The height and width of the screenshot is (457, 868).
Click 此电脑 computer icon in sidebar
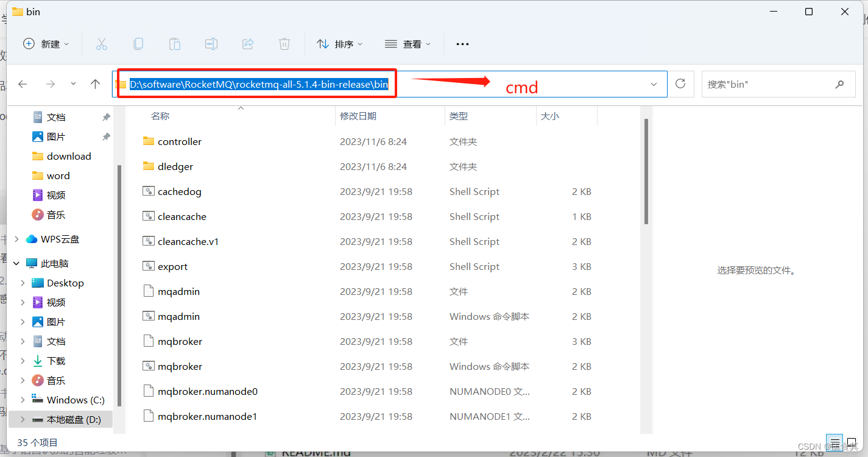pyautogui.click(x=32, y=263)
